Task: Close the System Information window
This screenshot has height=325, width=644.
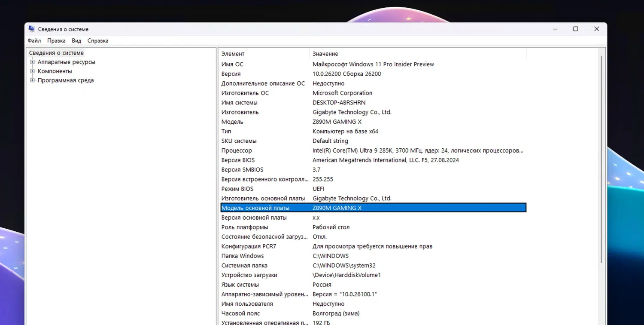Action: (x=596, y=29)
